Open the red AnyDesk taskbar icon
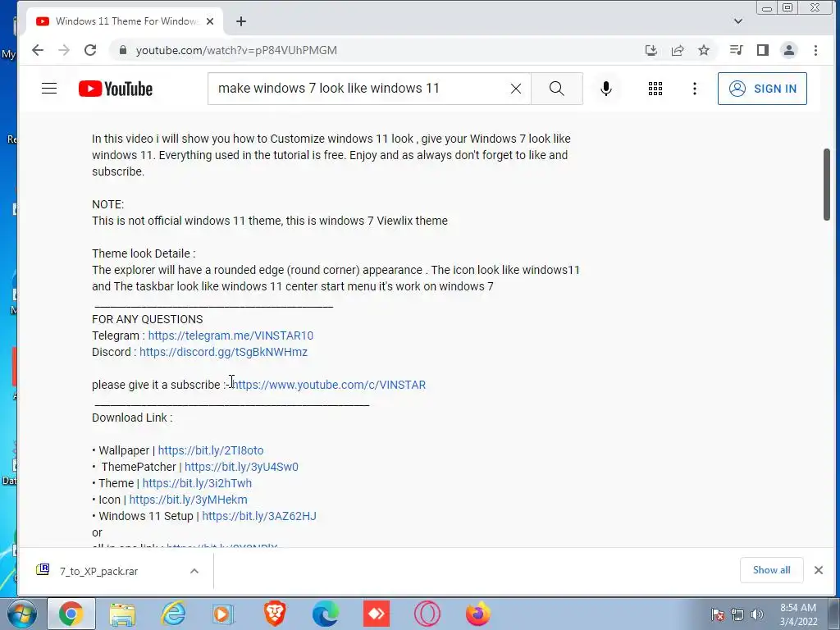The image size is (840, 630). 376,614
